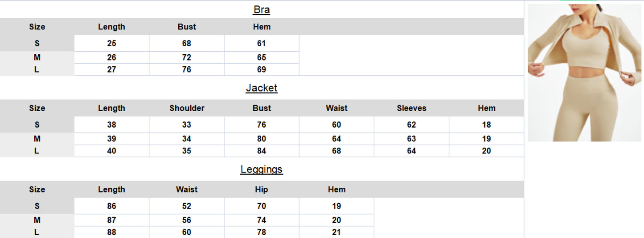The image size is (644, 238).
Task: Click the underlined Leggings heading
Action: pyautogui.click(x=262, y=169)
